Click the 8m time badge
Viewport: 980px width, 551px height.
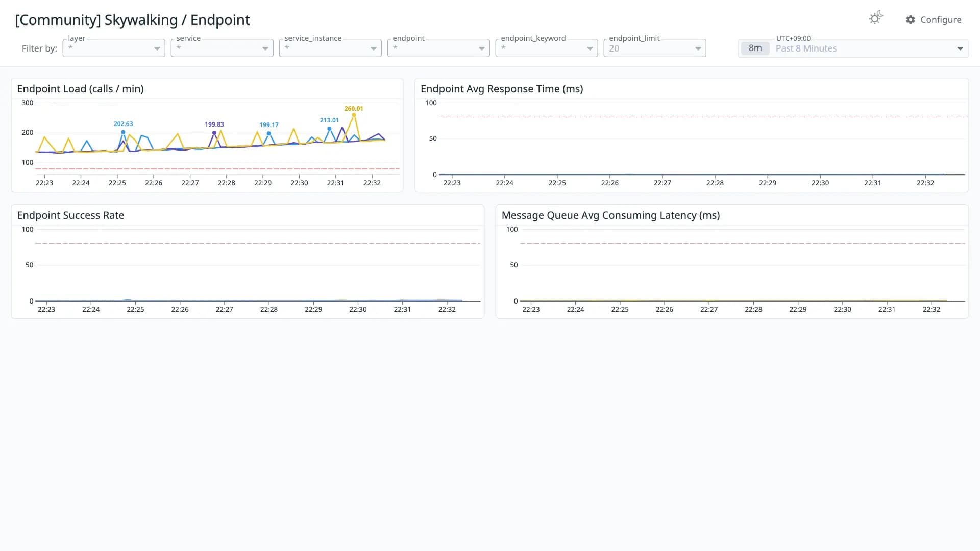(755, 48)
